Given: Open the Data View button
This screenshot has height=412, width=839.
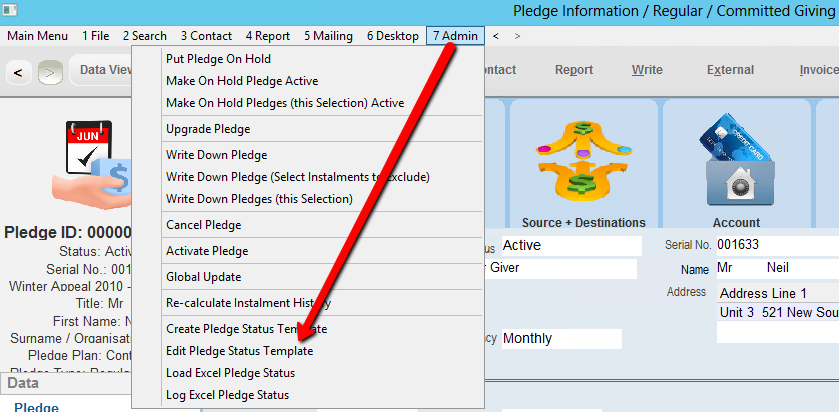Looking at the screenshot, I should [x=102, y=70].
